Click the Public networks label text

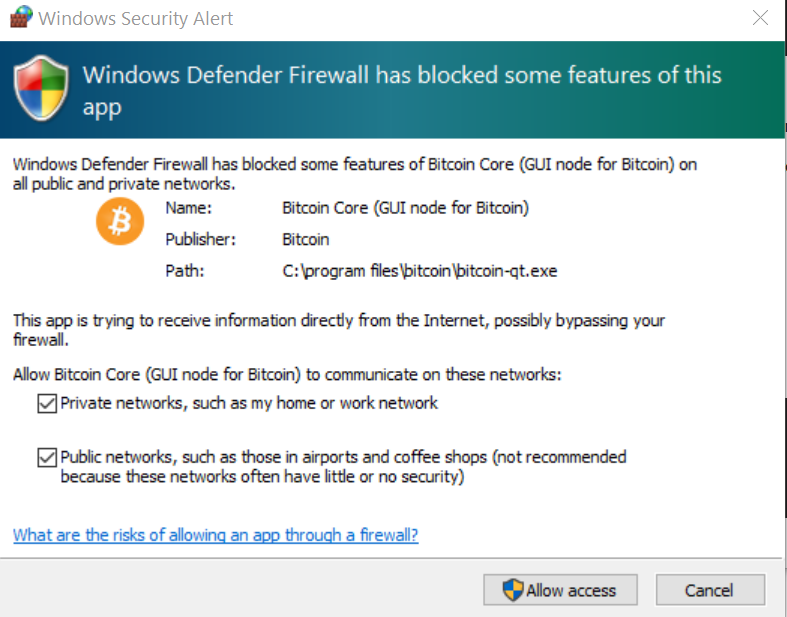[x=343, y=466]
